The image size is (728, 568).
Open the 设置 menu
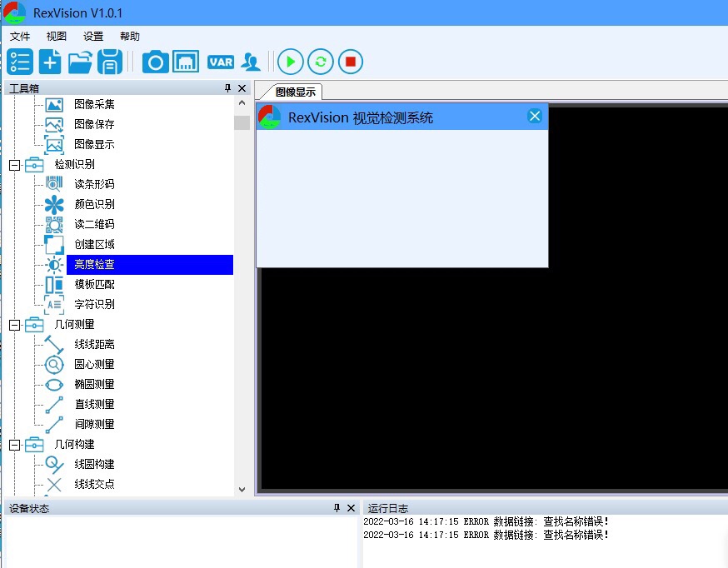tap(92, 36)
